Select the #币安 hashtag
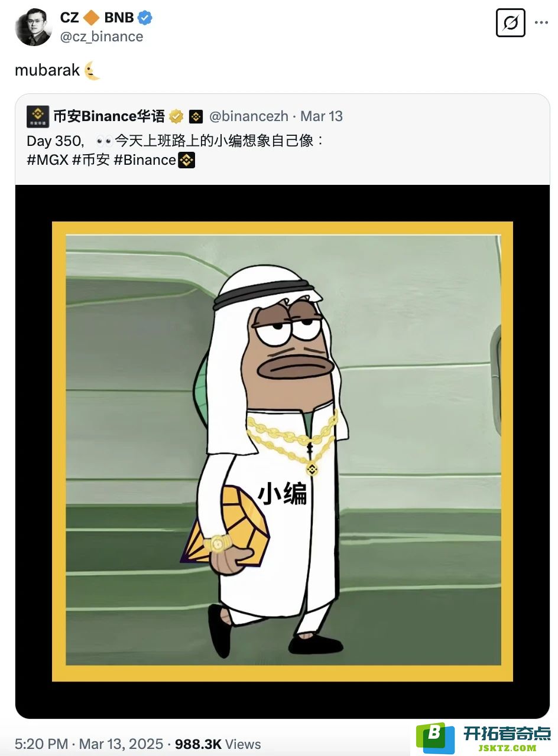 pos(91,160)
